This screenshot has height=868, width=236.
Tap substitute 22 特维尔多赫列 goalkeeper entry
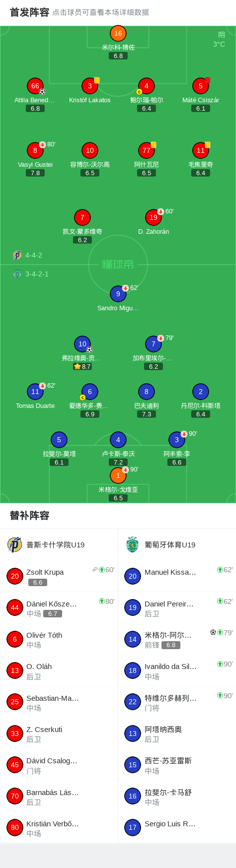pos(177,702)
